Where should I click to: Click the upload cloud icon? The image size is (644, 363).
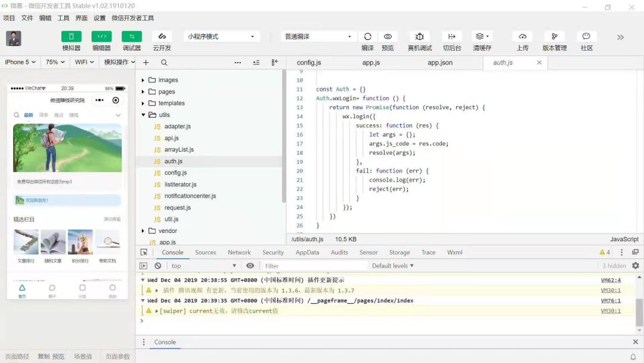522,36
